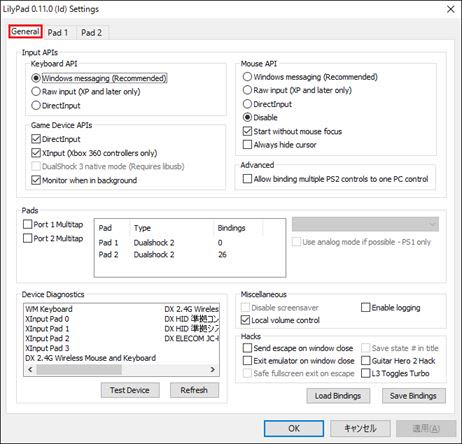The width and height of the screenshot is (462, 444).
Task: Toggle Monitor when in background checkbox
Action: coord(84,180)
